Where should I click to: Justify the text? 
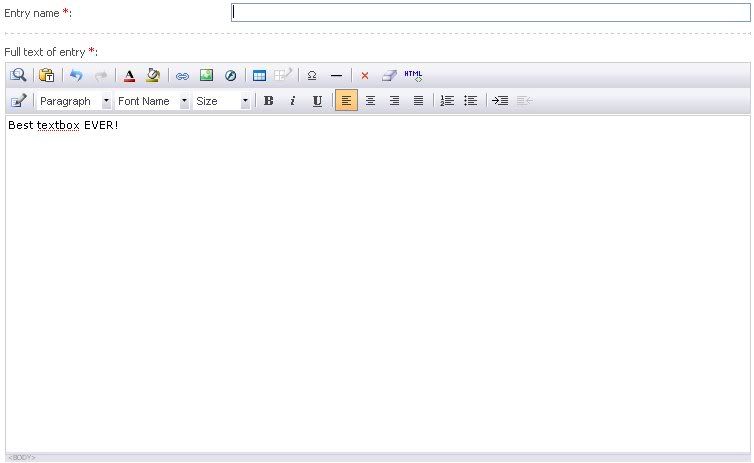coord(418,100)
